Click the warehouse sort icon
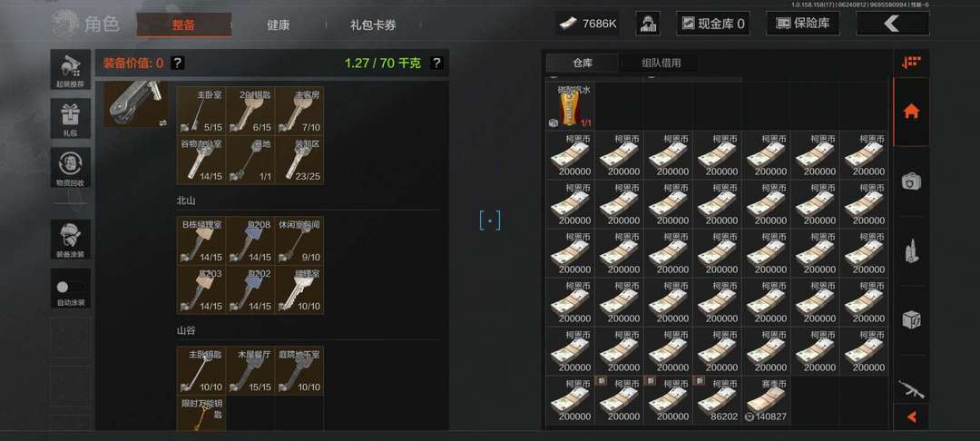The width and height of the screenshot is (980, 441). [911, 63]
